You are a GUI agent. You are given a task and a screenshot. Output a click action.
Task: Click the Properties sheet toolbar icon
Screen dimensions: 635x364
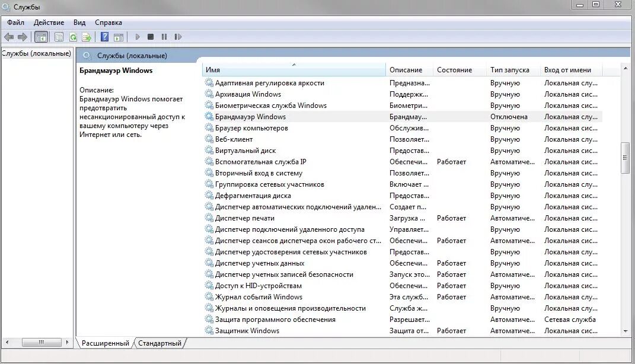tap(59, 37)
